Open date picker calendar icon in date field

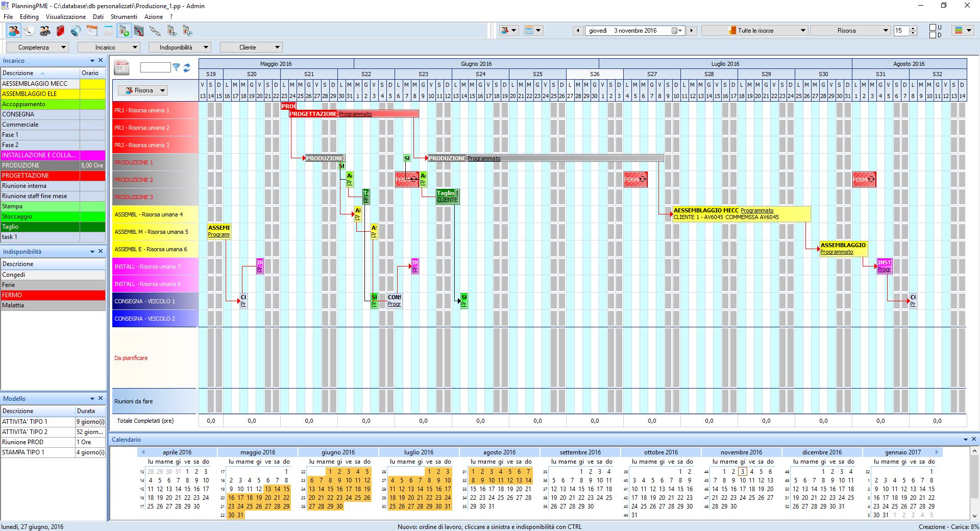click(677, 31)
